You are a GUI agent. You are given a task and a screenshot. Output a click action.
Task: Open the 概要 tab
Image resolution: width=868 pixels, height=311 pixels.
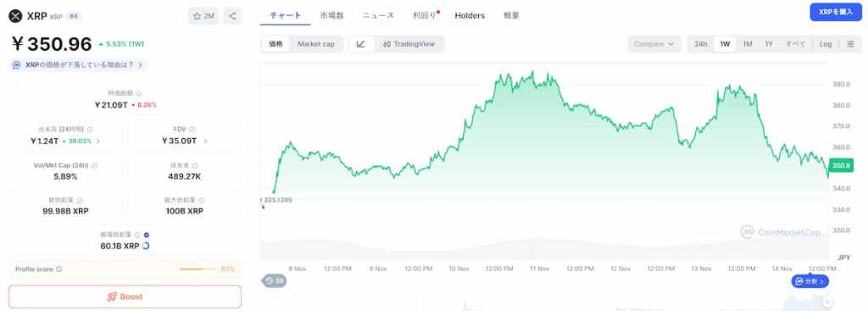(x=511, y=15)
